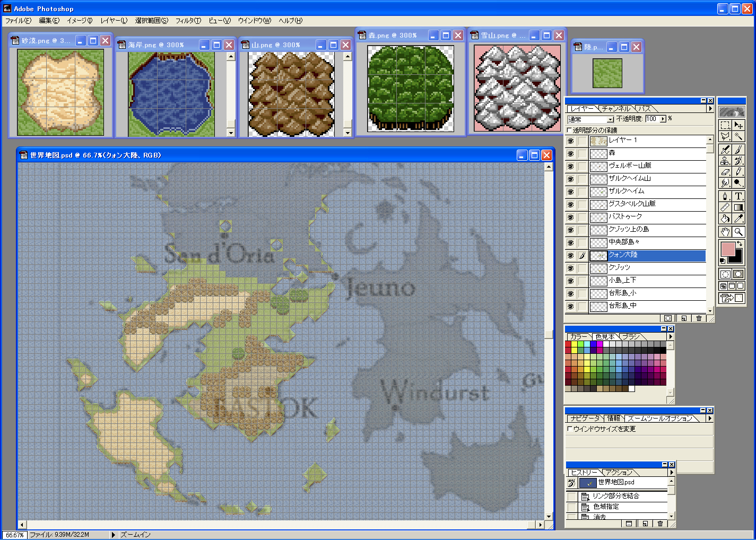Open the options panel flyout menu
Screen dimensions: 756x540
click(710, 418)
